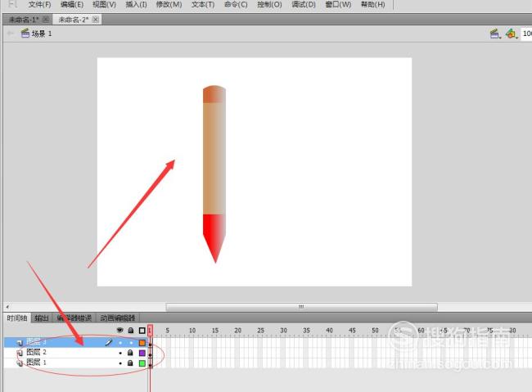Switch to the 动画编辑器 tab
The height and width of the screenshot is (392, 532).
[x=118, y=318]
